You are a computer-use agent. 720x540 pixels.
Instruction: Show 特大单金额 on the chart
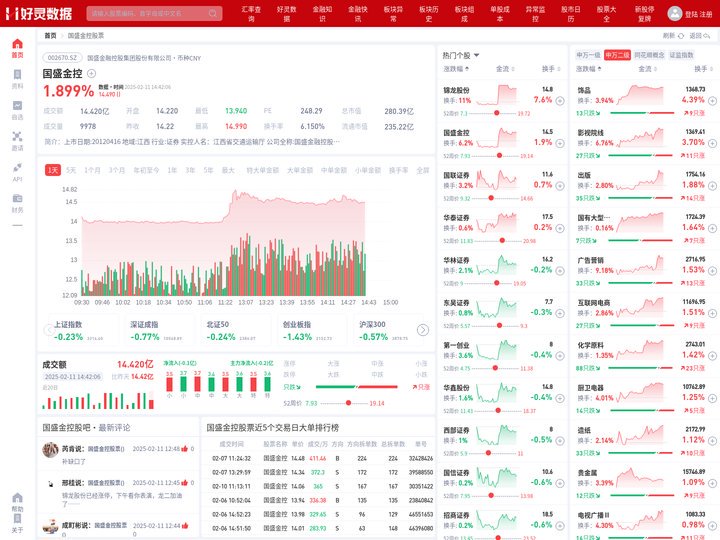point(263,170)
